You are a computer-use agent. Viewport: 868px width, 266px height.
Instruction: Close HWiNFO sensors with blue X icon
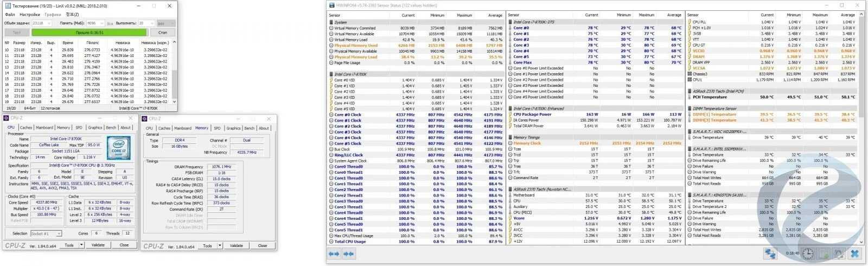(x=854, y=254)
